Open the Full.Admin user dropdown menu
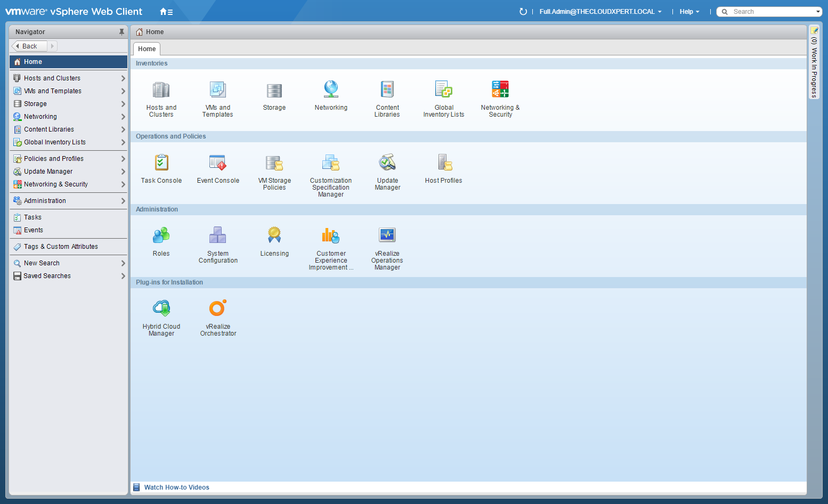Screen dimensions: 828x504 coord(600,12)
